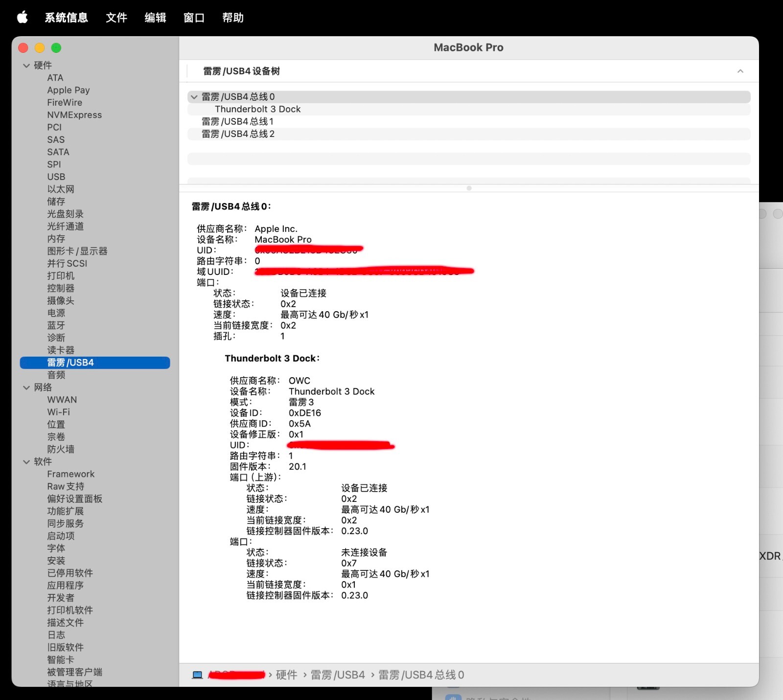Select 位置 in the sidebar
Image resolution: width=783 pixels, height=700 pixels.
[56, 425]
